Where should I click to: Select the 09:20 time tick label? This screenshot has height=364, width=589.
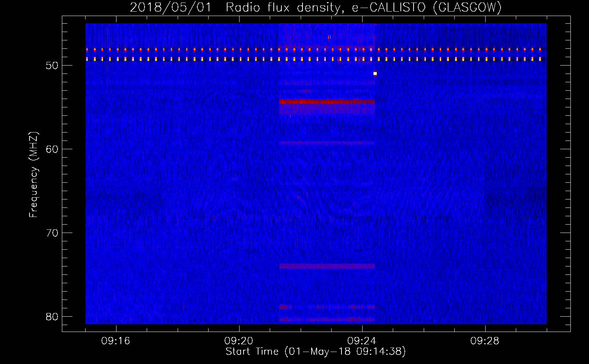(x=239, y=341)
